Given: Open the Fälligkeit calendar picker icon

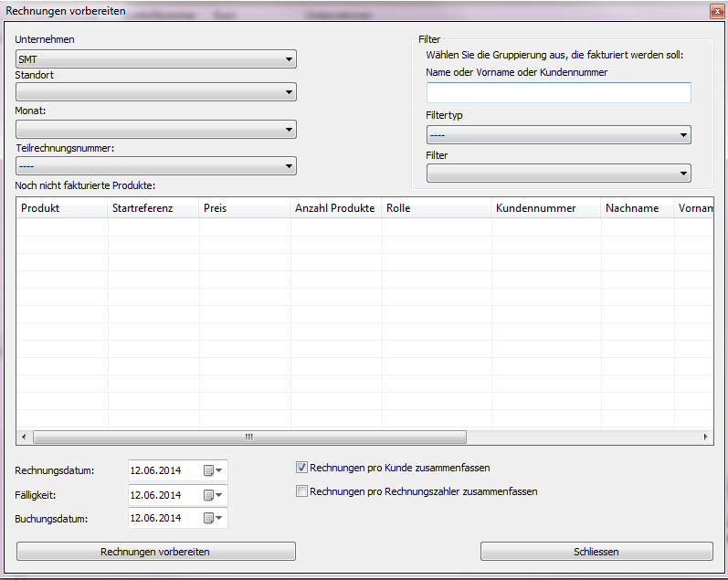Looking at the screenshot, I should pyautogui.click(x=212, y=495).
